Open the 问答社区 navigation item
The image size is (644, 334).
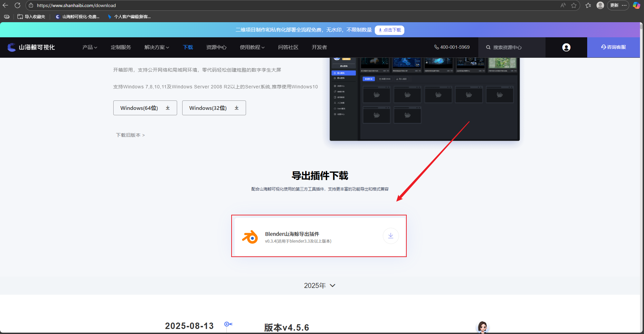[288, 47]
